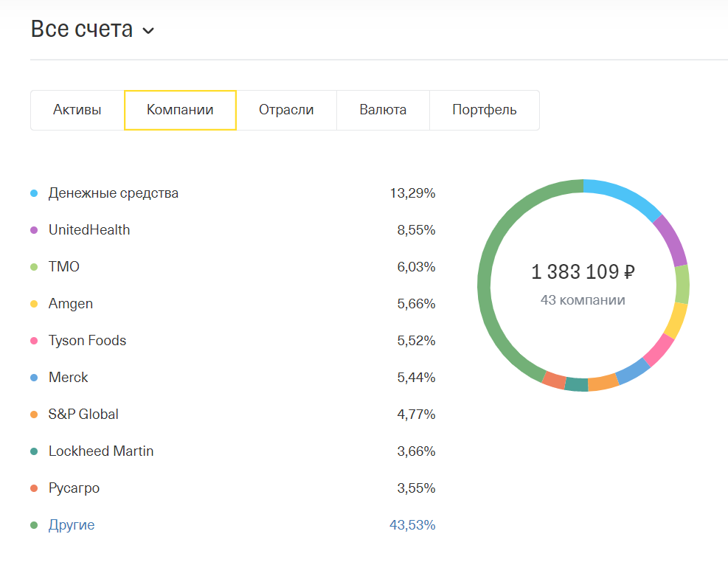728x579 pixels.
Task: Click the Другие link in the list
Action: coord(72,525)
